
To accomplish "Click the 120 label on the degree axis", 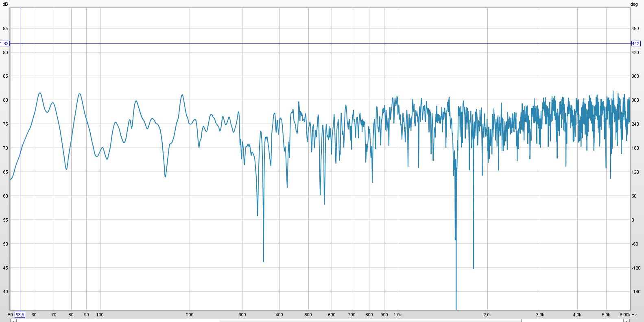I will pos(635,172).
